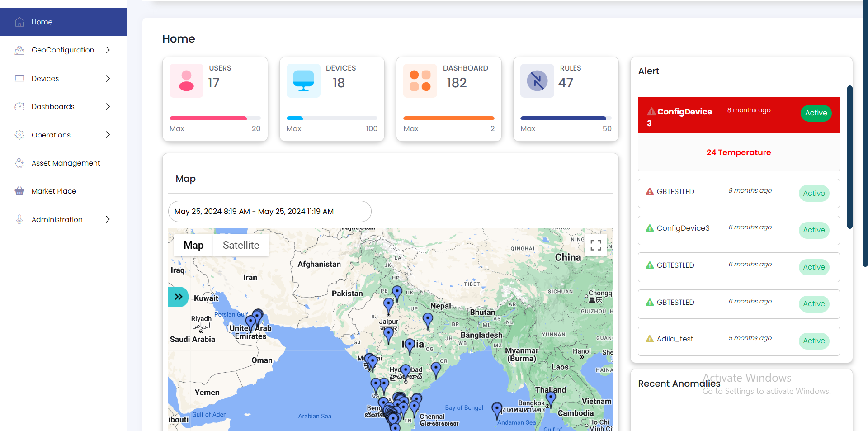Click Active badge for Adila_test alert
868x431 pixels.
814,341
